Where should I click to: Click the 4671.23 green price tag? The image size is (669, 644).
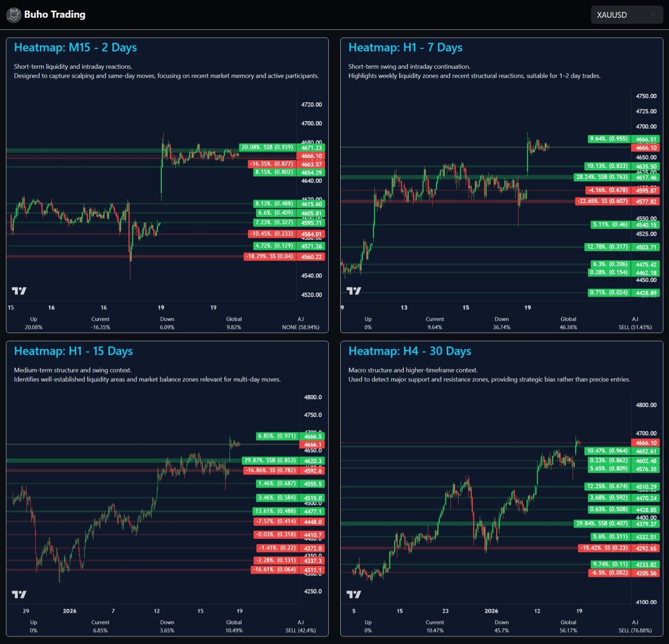(x=311, y=148)
